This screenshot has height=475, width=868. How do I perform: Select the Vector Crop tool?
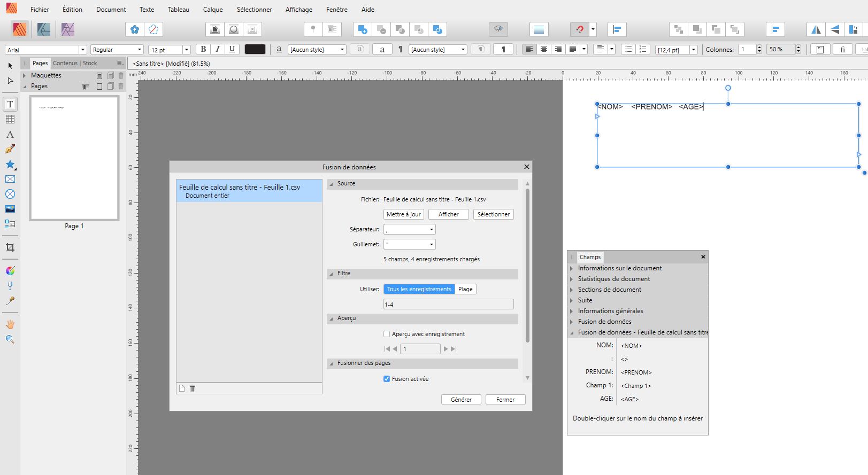tap(10, 247)
